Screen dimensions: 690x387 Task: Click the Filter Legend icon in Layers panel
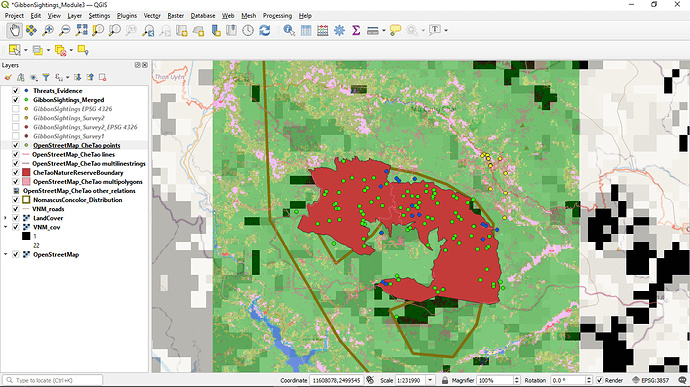coord(46,77)
